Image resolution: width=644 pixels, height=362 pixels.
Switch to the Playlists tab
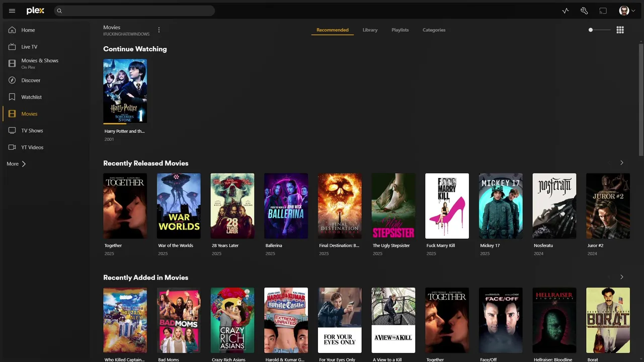coord(400,30)
